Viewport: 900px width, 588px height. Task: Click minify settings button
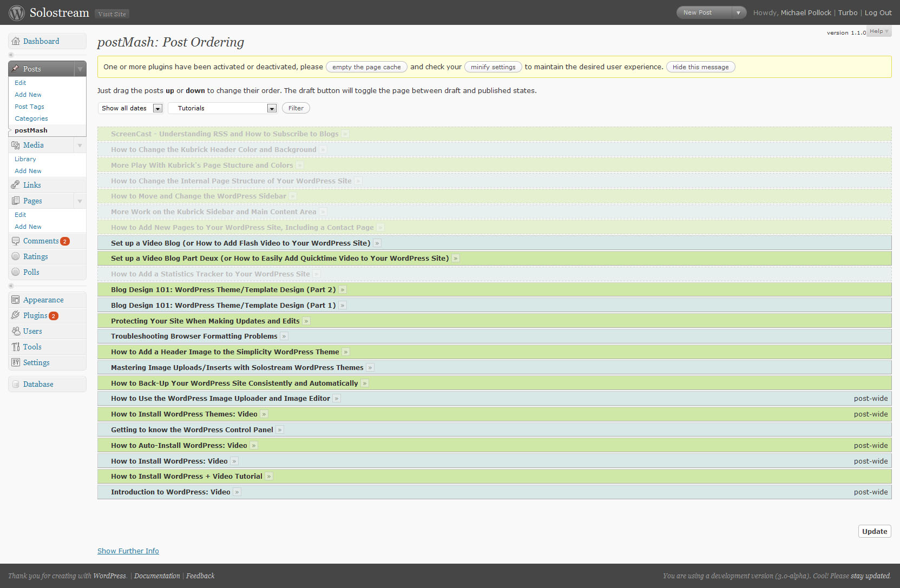[493, 67]
